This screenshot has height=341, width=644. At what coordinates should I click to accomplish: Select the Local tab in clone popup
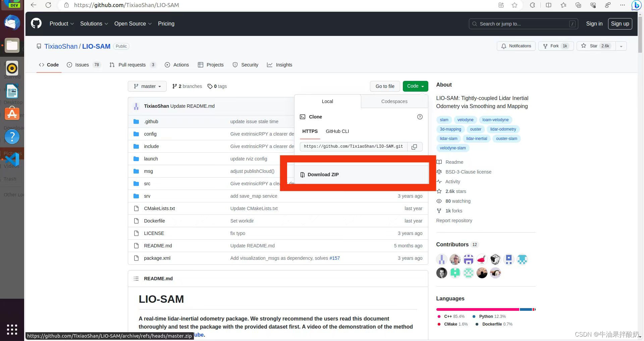point(327,101)
